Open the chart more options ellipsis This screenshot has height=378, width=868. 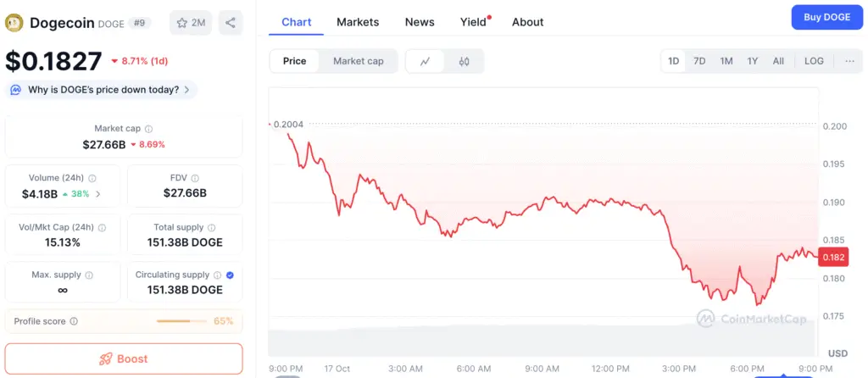(849, 61)
